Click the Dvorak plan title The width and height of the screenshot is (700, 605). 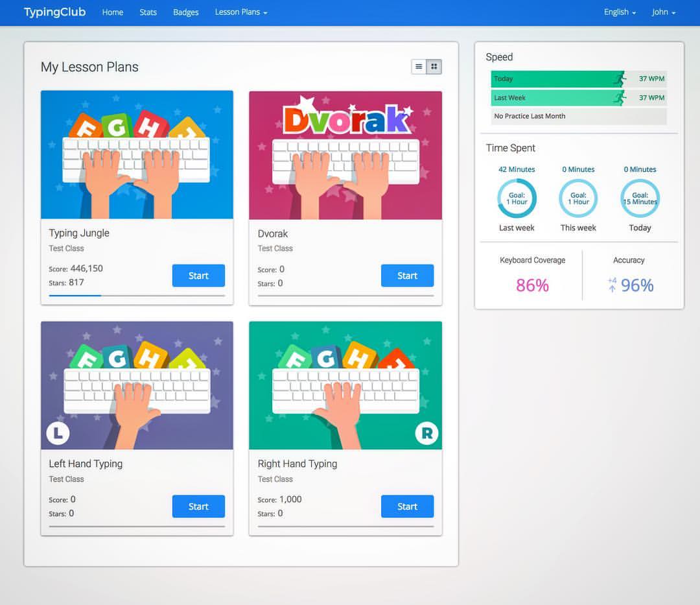pos(273,233)
